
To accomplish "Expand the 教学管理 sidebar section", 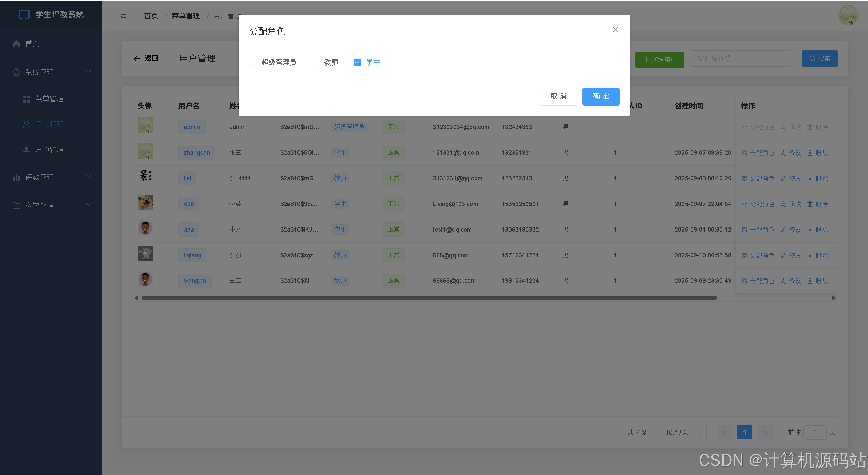I will (x=51, y=205).
